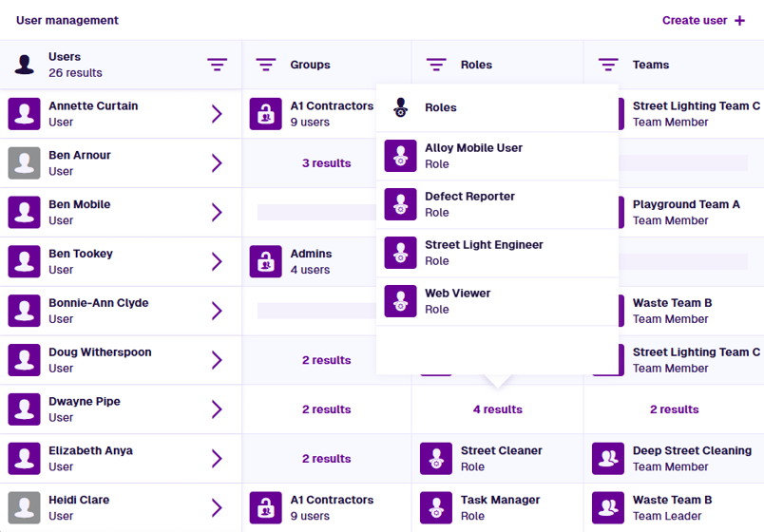
Task: Expand Ben Tookey's details arrow
Action: [217, 261]
